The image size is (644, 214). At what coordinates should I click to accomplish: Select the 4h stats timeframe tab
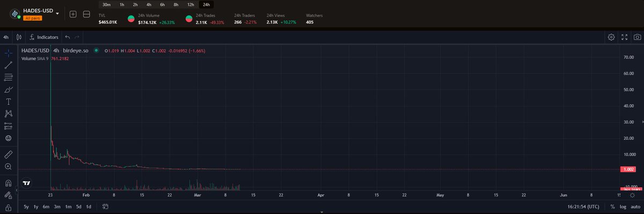pos(149,4)
